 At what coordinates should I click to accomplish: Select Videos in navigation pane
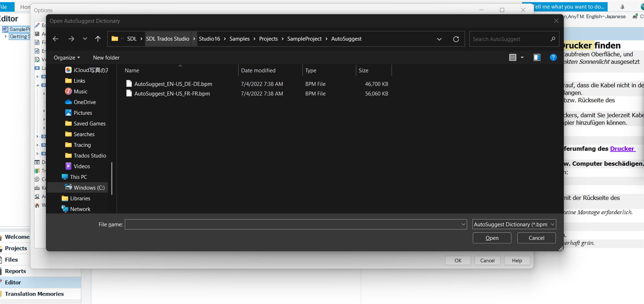pos(77,167)
